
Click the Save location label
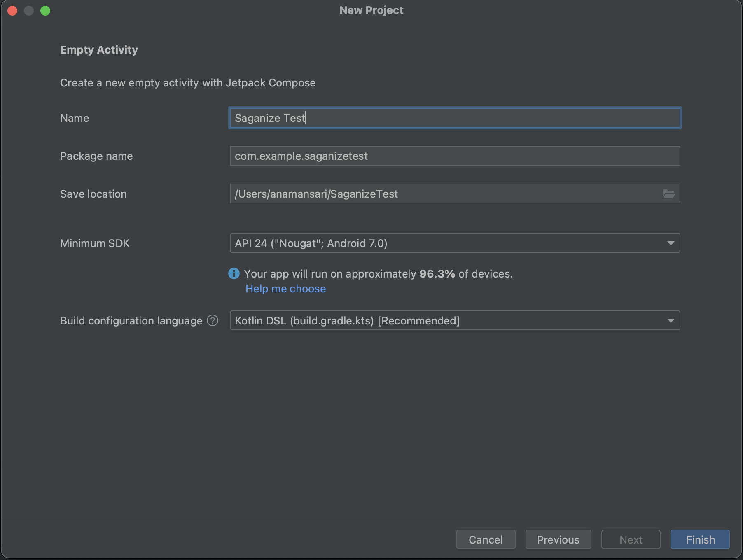[93, 194]
